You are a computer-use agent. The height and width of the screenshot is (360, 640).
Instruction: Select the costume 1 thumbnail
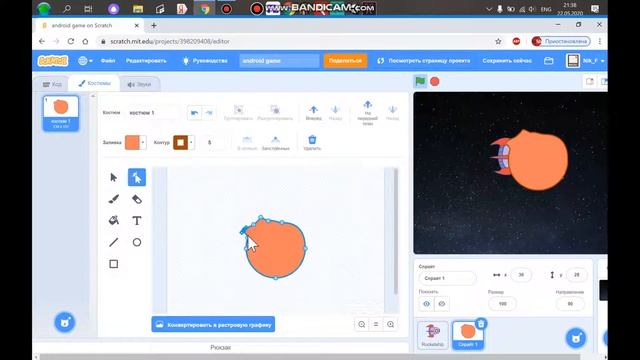click(x=61, y=113)
